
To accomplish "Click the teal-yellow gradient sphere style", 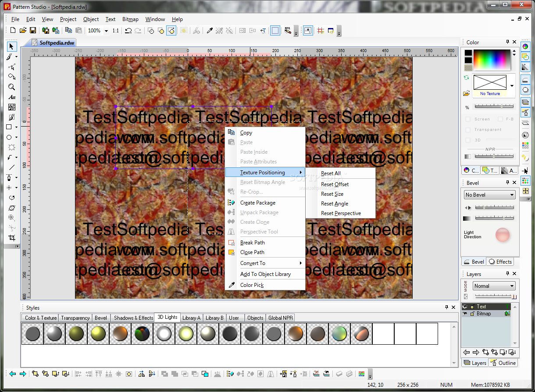I will [x=339, y=334].
